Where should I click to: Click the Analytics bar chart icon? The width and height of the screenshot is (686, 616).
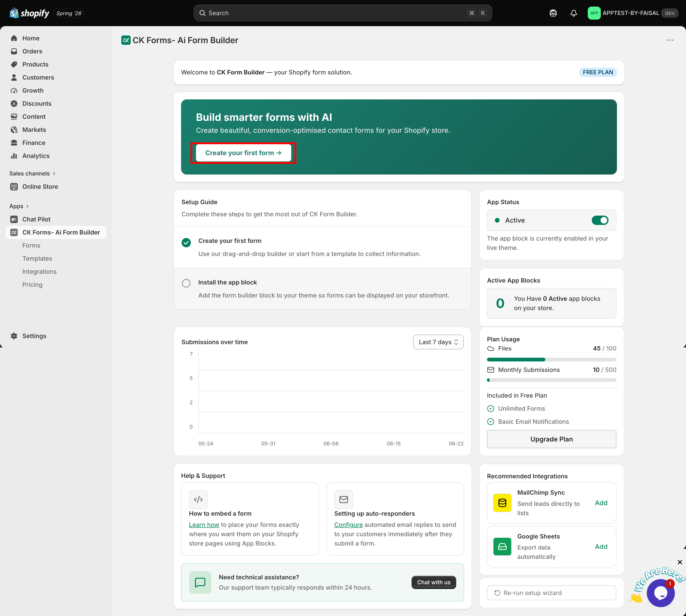click(14, 156)
